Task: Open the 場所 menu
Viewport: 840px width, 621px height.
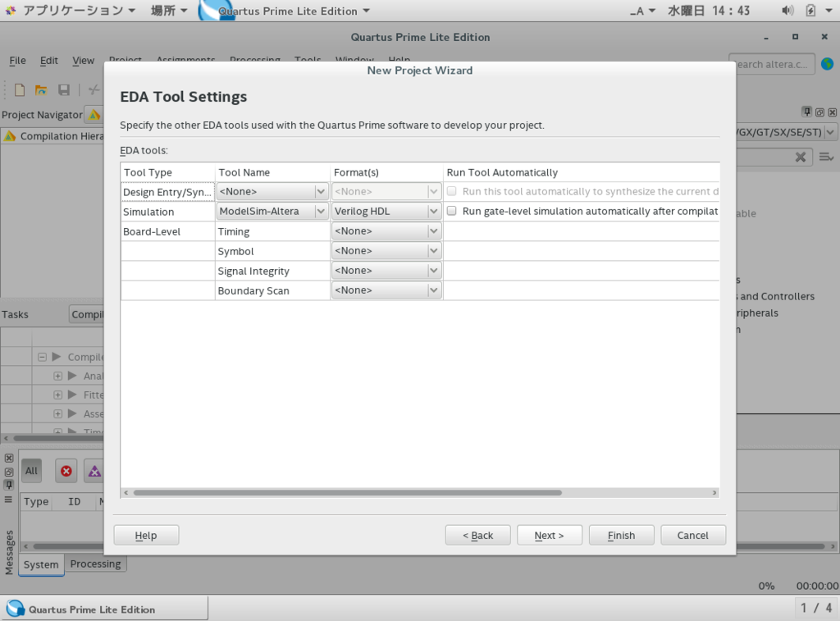Action: coord(169,11)
